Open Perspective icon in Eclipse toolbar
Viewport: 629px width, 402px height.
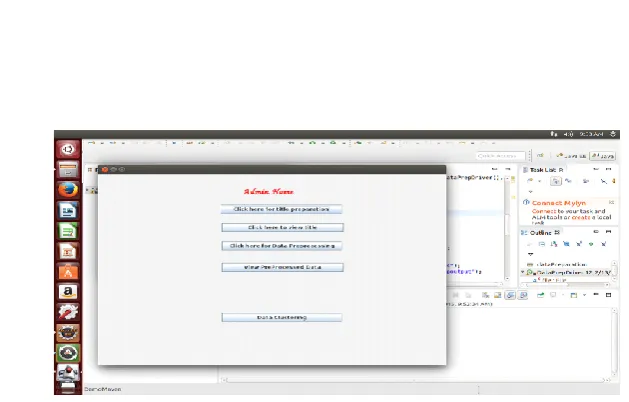pos(540,156)
